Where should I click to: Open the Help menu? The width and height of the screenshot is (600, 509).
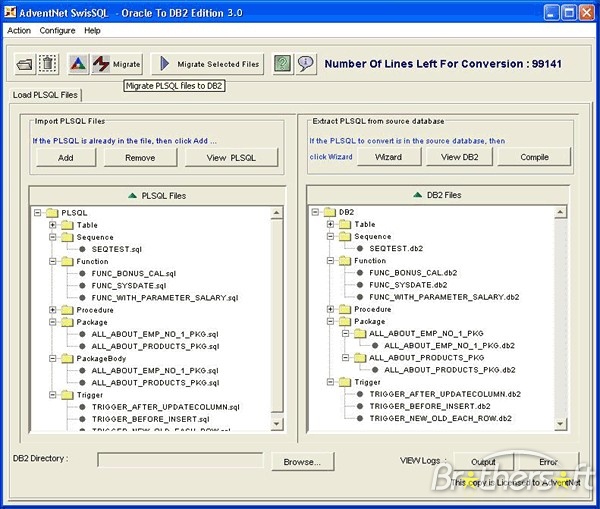(x=92, y=31)
